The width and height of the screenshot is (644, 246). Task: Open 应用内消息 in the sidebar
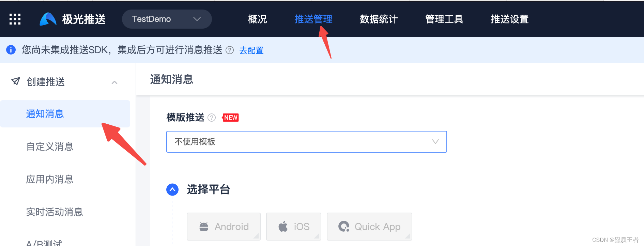click(x=50, y=179)
